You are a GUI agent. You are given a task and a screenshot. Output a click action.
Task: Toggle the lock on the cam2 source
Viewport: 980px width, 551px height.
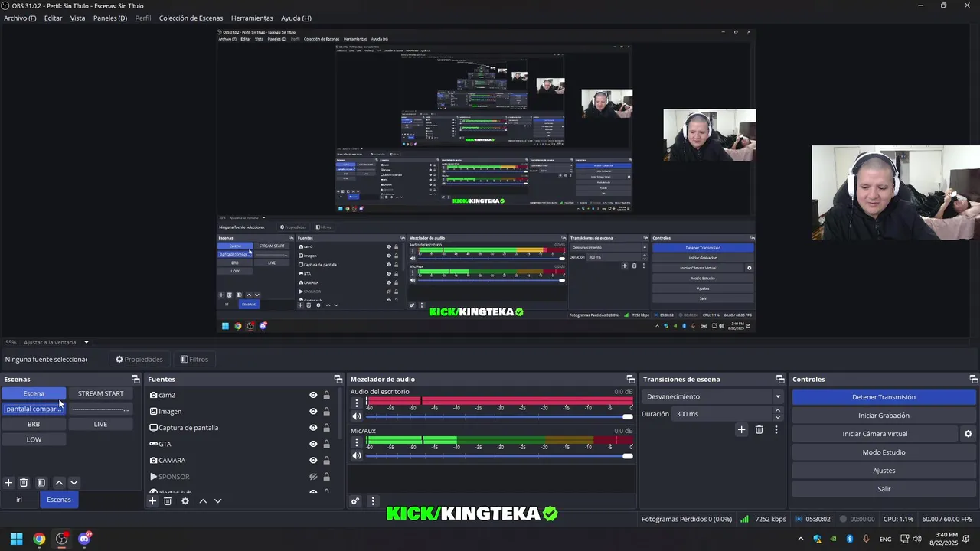[x=327, y=395]
